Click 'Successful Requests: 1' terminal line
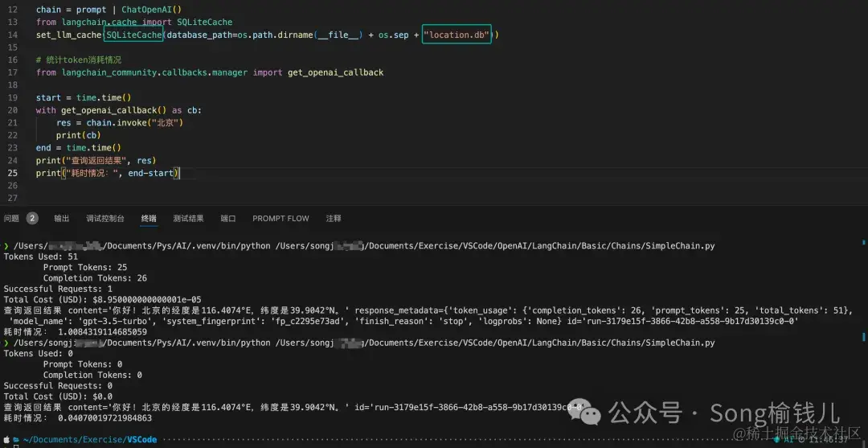 tap(58, 289)
